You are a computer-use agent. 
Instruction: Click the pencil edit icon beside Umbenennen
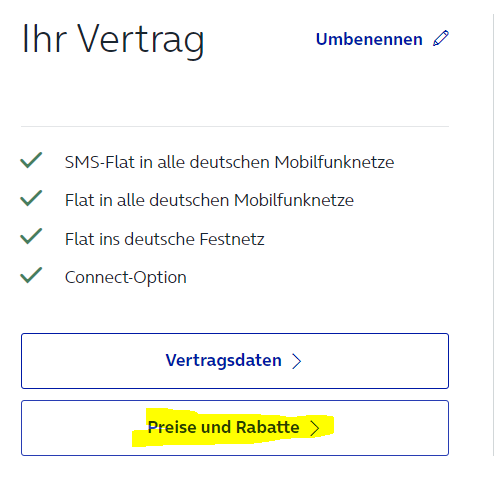coord(441,38)
